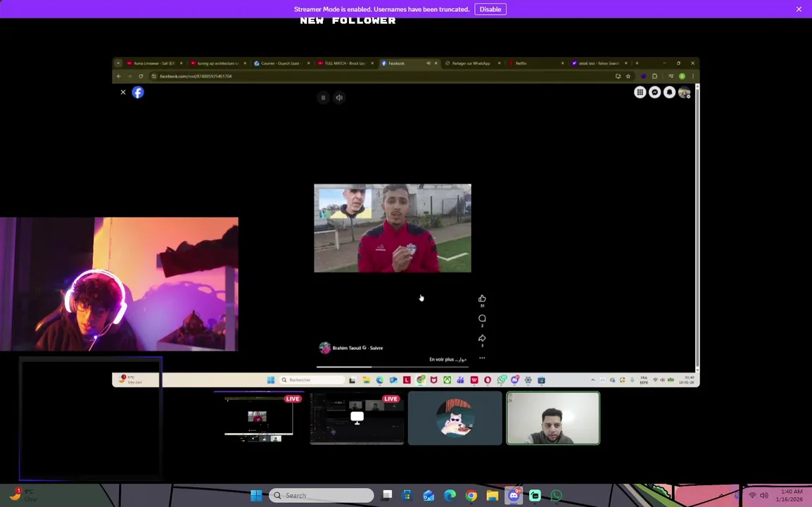Viewport: 812px width, 507px height.
Task: Disable Streamer Mode via the banner button
Action: coord(490,9)
